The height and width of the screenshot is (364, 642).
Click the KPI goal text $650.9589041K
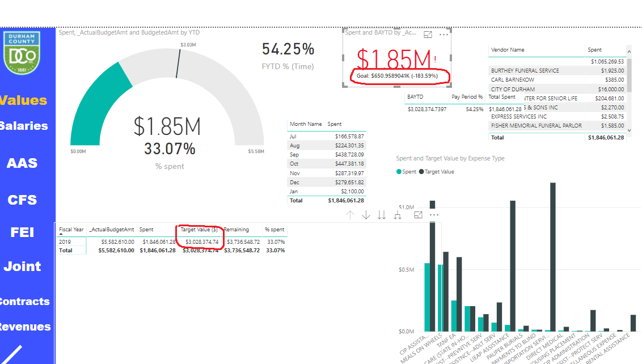click(x=397, y=76)
